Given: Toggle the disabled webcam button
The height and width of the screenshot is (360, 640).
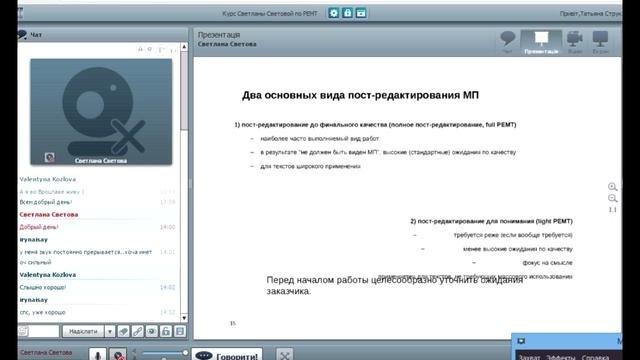Looking at the screenshot, I should click(x=118, y=354).
